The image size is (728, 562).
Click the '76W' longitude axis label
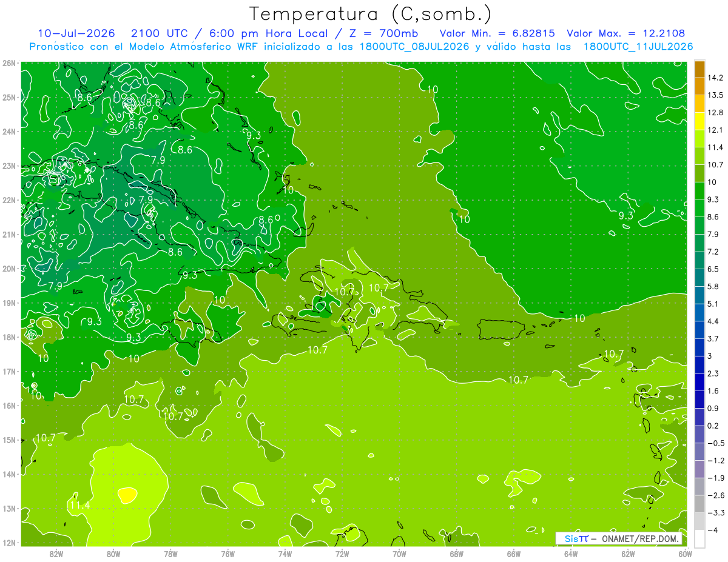(x=228, y=554)
